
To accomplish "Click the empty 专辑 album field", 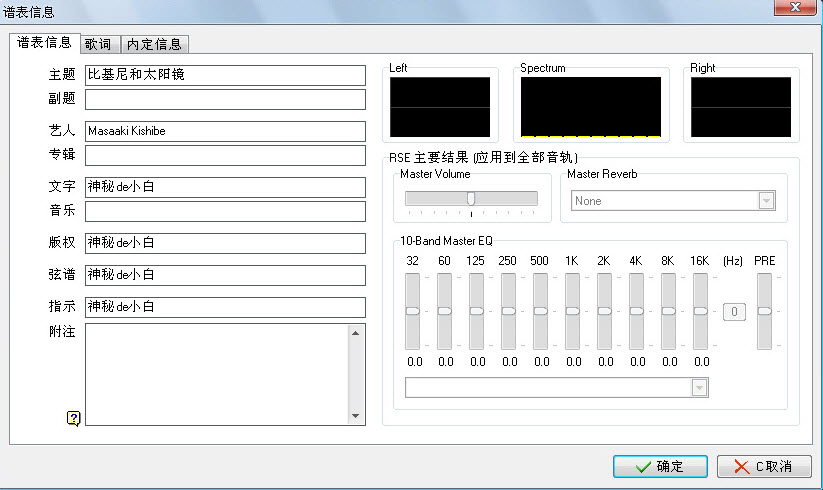I will pyautogui.click(x=225, y=155).
